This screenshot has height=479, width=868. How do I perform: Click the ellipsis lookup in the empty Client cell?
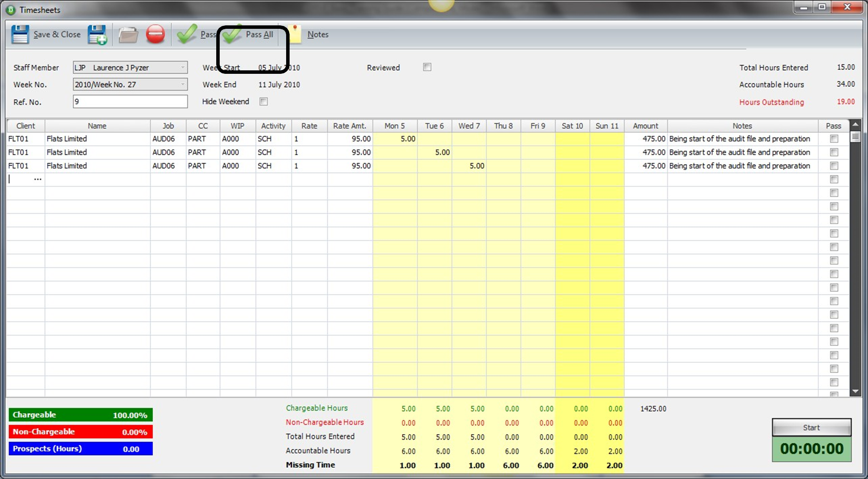tap(38, 179)
